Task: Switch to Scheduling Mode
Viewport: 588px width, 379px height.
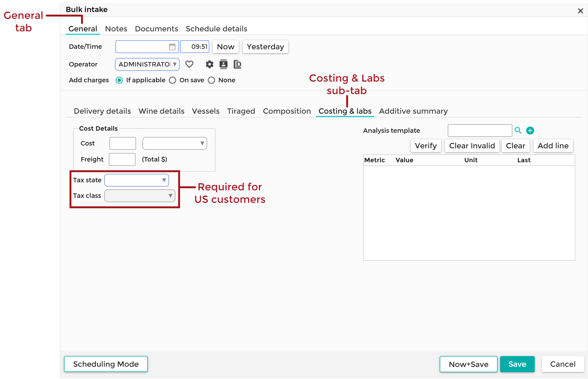Action: click(106, 364)
